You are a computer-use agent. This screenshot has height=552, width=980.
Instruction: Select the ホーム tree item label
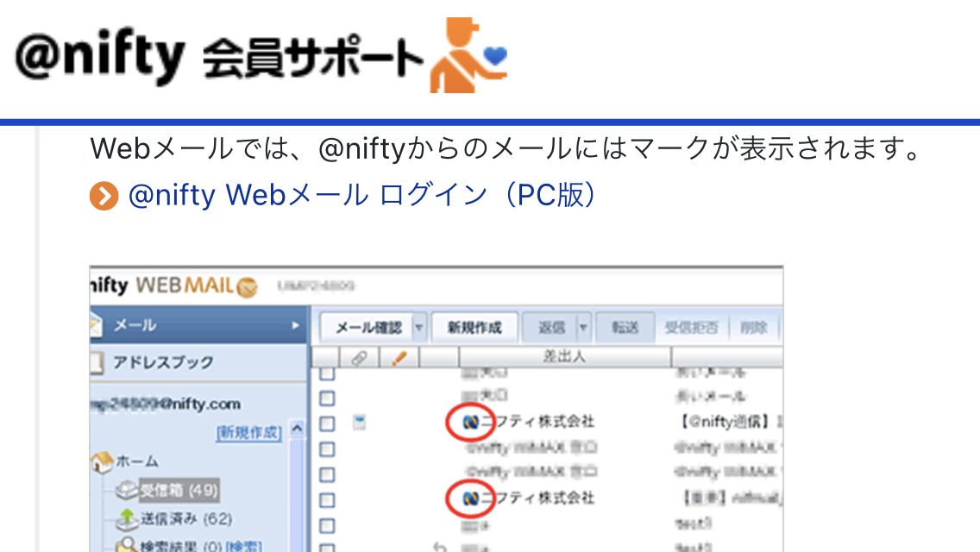point(137,462)
